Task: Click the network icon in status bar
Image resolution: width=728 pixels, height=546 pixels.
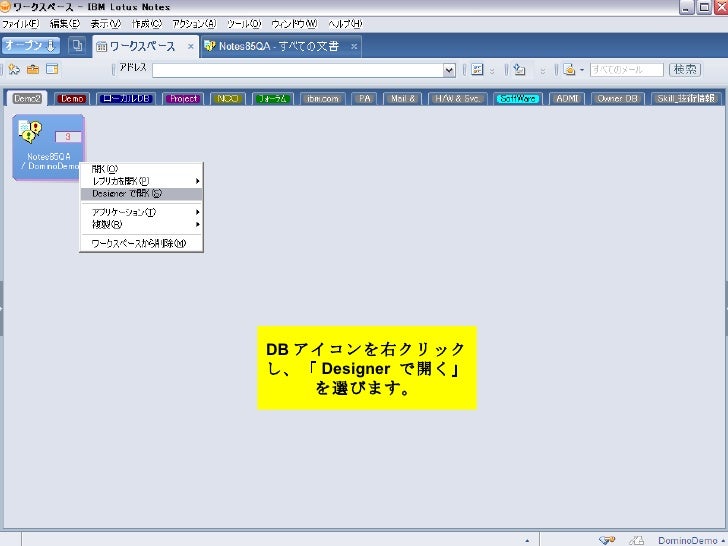Action: [x=637, y=540]
